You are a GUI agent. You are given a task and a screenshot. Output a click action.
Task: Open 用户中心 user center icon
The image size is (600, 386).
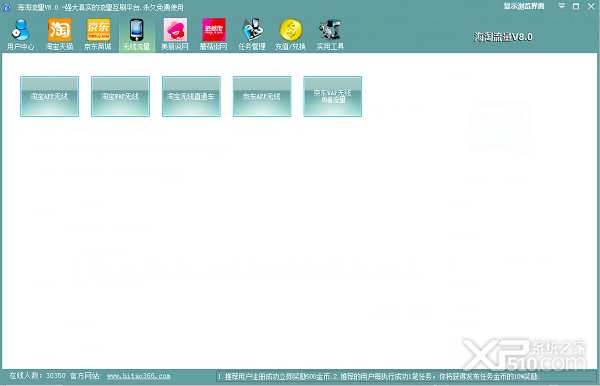click(x=21, y=34)
